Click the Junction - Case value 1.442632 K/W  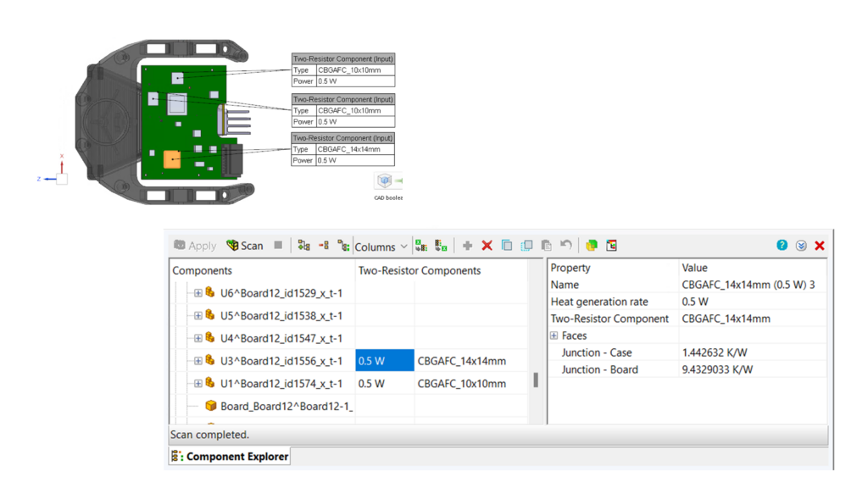(715, 352)
